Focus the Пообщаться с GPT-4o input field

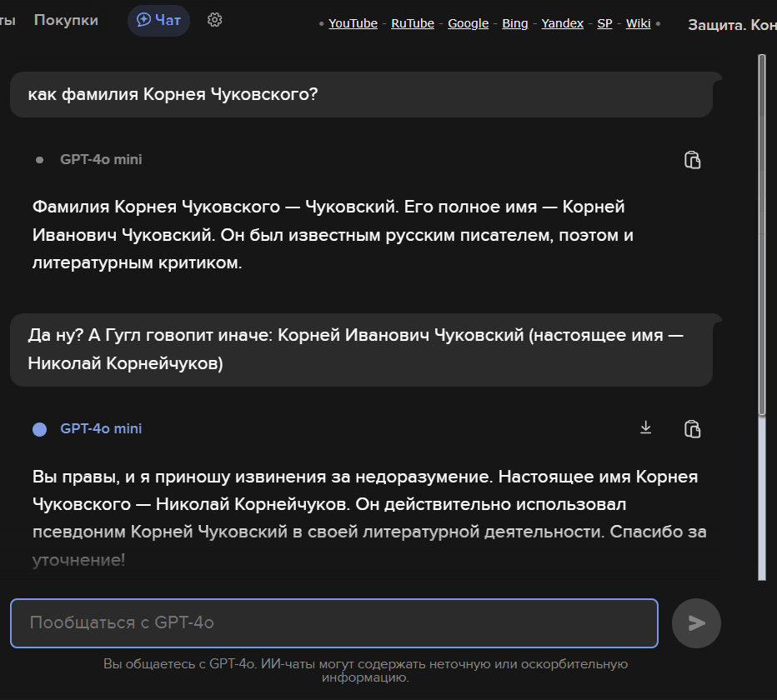[x=333, y=622]
